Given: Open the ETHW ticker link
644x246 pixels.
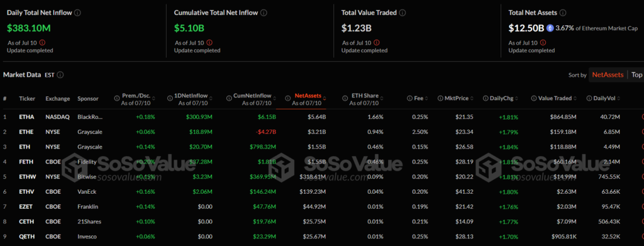Looking at the screenshot, I should pos(28,177).
